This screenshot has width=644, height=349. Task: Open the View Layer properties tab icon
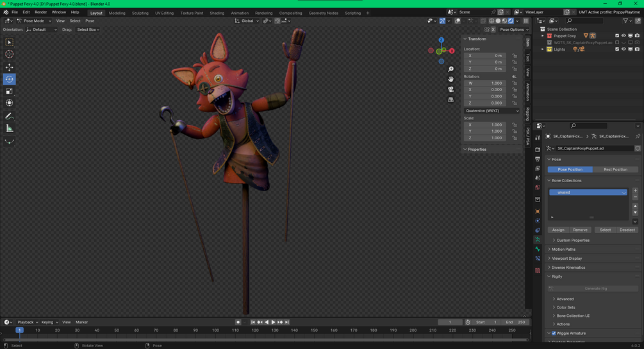538,168
